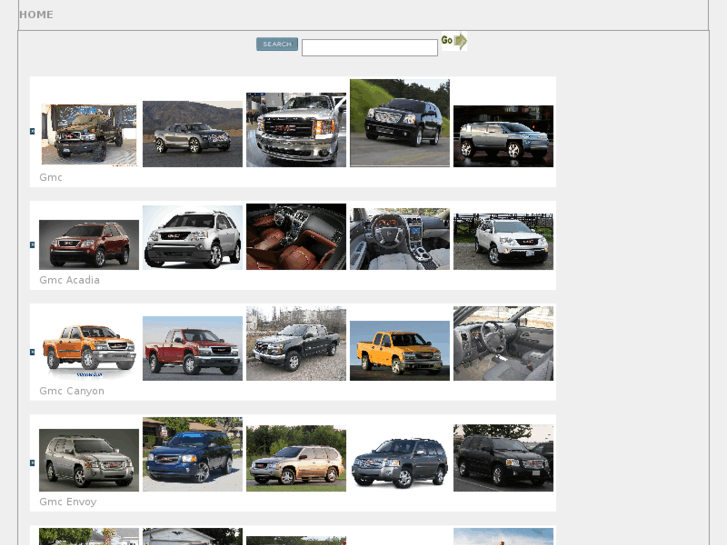Open Canyon row red pickup thumbnail
The image size is (727, 545).
point(192,349)
